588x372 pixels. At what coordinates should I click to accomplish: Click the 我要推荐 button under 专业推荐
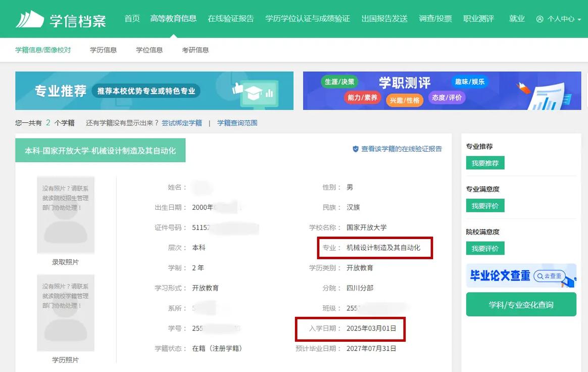[x=485, y=163]
